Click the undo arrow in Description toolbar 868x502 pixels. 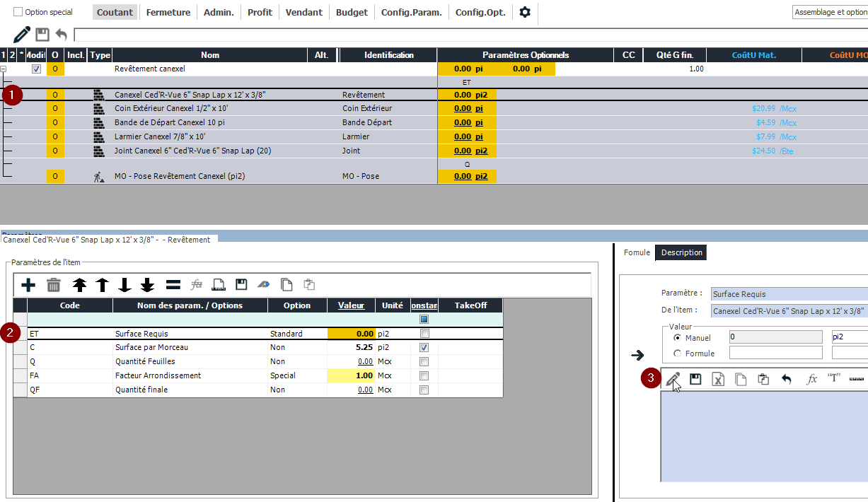pyautogui.click(x=786, y=379)
